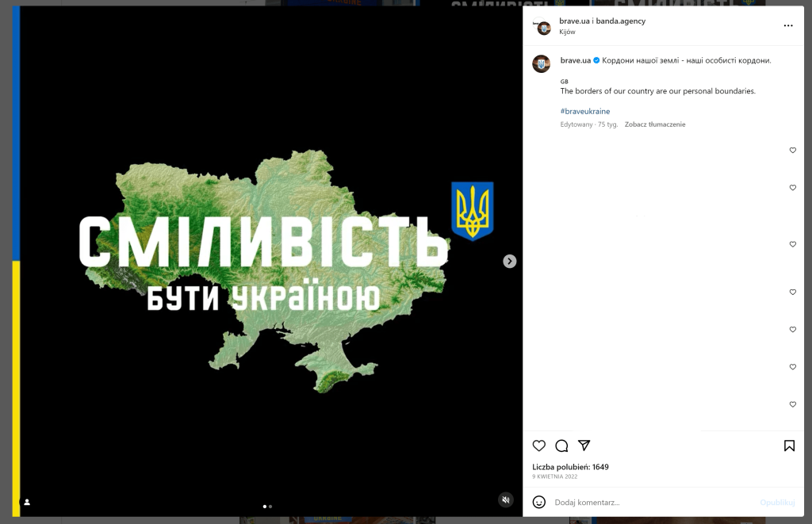Share post via paper plane icon
This screenshot has width=812, height=524.
pos(584,446)
